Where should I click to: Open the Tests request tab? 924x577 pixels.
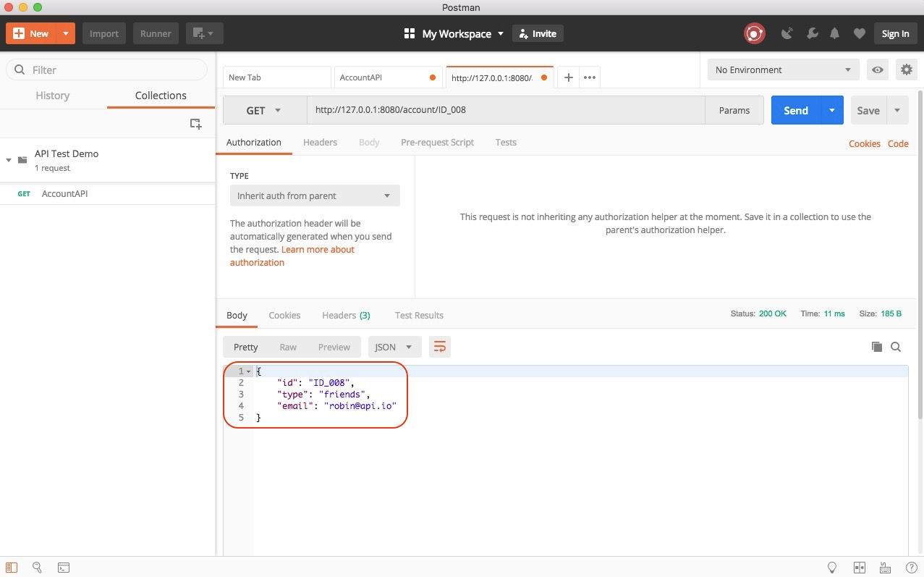(506, 142)
